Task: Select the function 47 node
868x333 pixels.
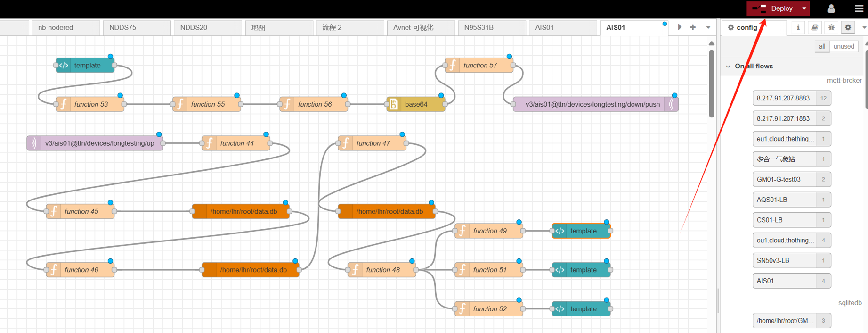Action: coord(372,143)
